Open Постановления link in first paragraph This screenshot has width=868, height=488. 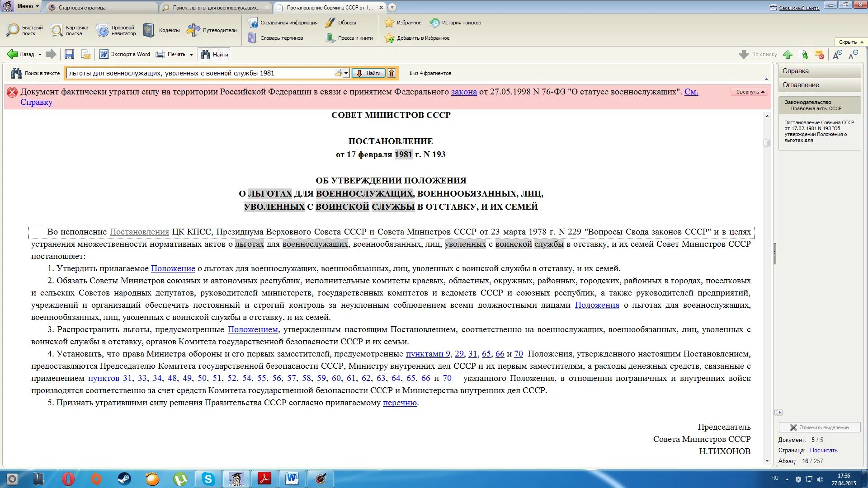[139, 232]
